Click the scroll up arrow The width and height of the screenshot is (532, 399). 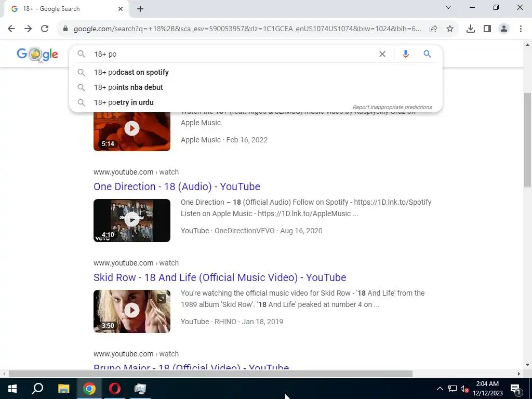[527, 45]
